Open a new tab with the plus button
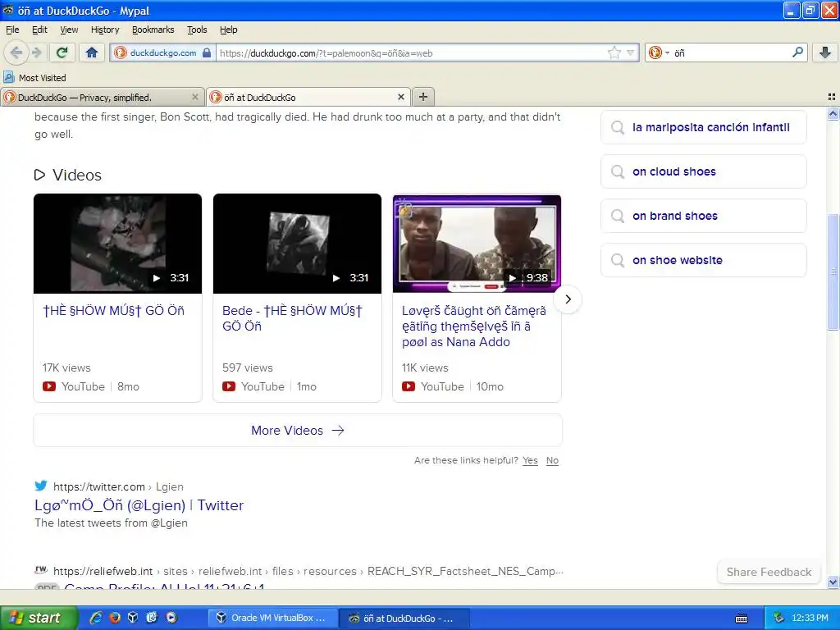The height and width of the screenshot is (630, 840). 423,97
